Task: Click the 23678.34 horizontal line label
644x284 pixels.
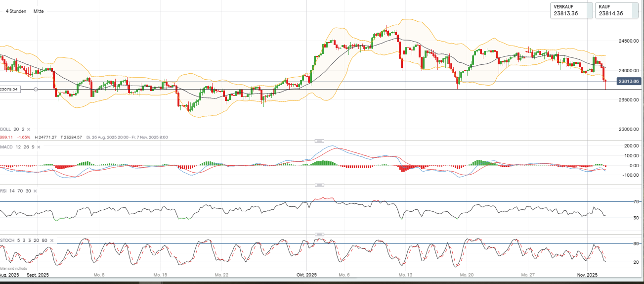Action: (x=11, y=89)
